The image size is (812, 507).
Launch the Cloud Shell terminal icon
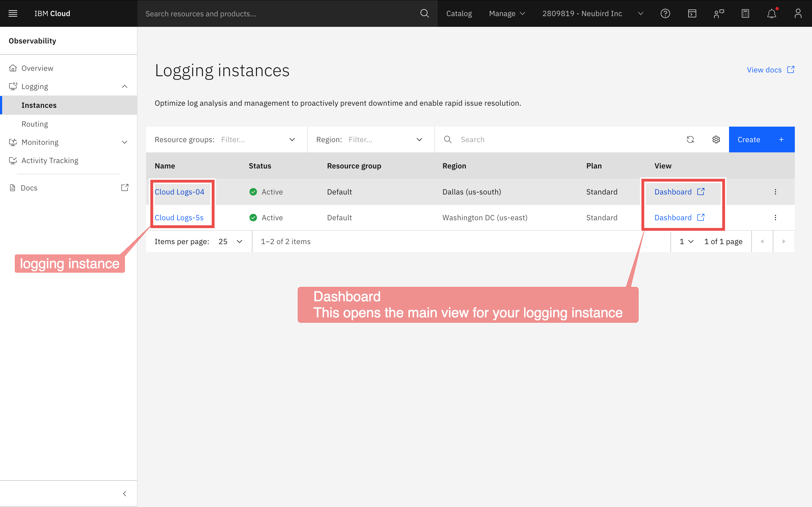click(692, 13)
